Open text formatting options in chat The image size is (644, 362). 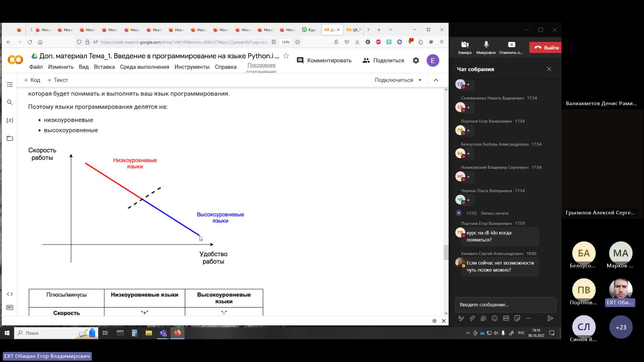click(461, 318)
